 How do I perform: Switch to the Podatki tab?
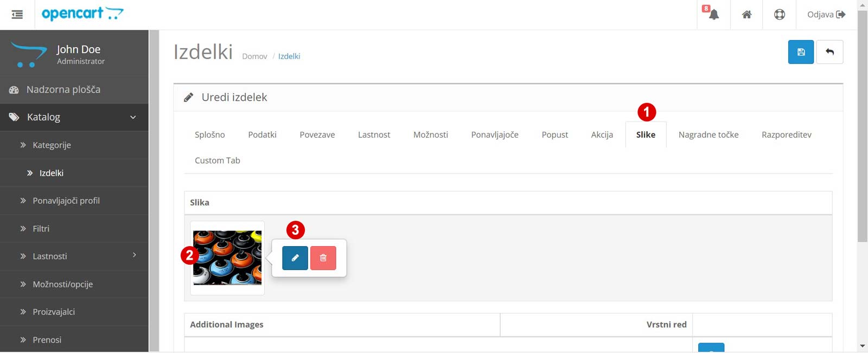262,134
